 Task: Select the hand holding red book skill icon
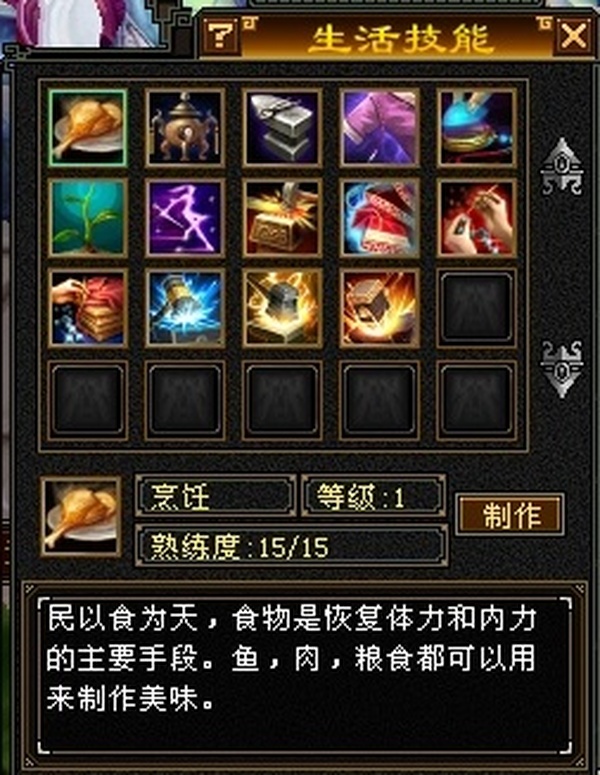tap(88, 308)
